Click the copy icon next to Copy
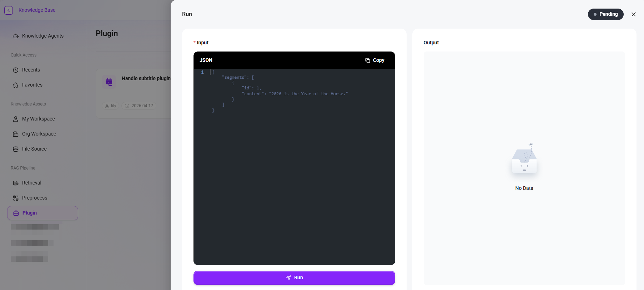This screenshot has width=644, height=290. 368,60
